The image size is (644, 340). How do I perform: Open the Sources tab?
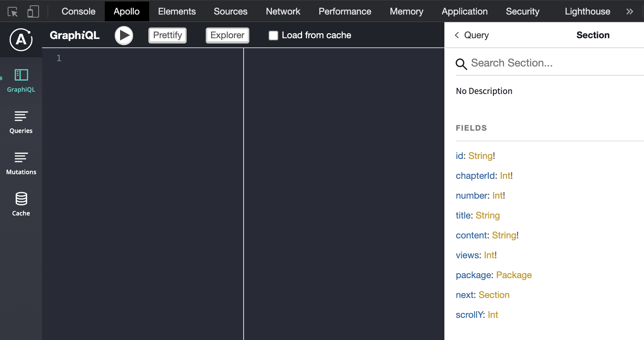[231, 11]
